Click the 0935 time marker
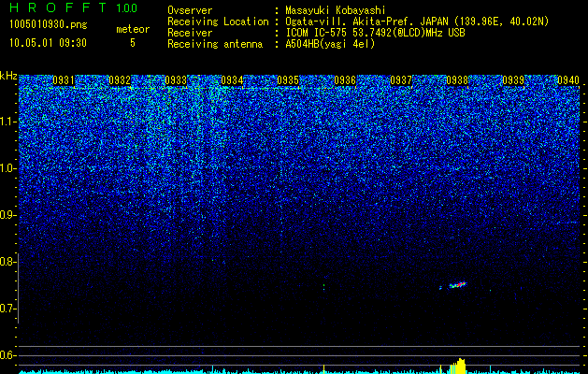588x374 pixels. (288, 80)
